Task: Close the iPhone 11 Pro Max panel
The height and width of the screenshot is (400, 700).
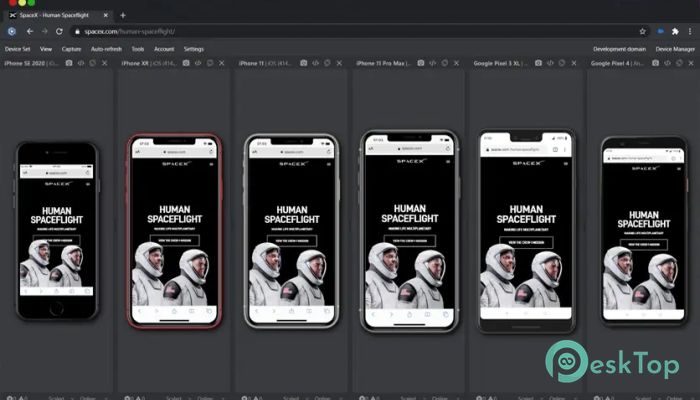Action: coord(457,63)
